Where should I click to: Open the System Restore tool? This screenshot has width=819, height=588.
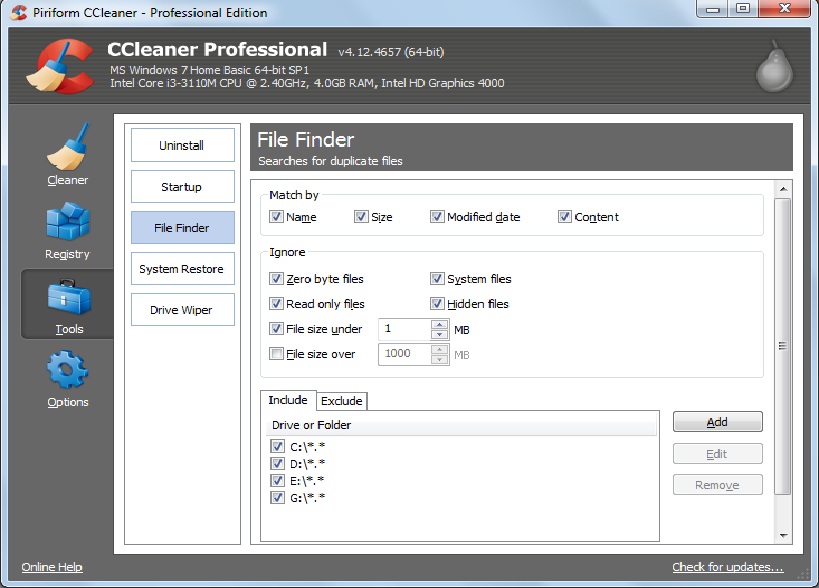click(x=182, y=269)
